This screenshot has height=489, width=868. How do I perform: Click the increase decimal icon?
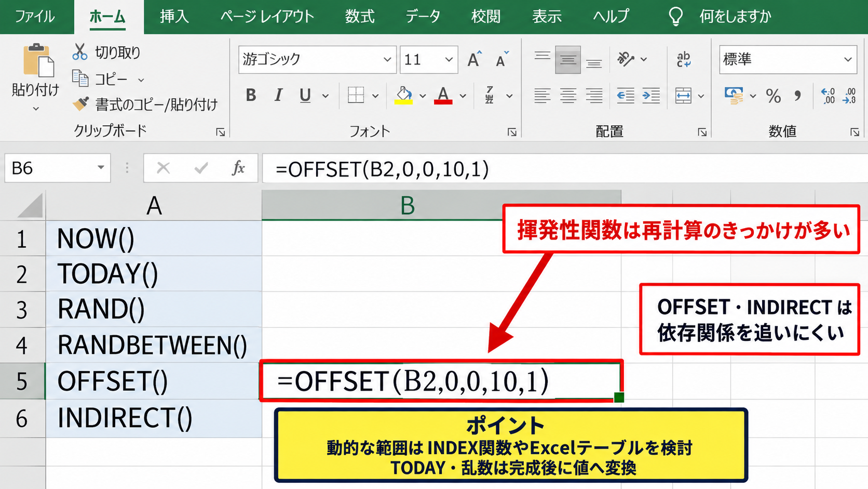point(828,96)
